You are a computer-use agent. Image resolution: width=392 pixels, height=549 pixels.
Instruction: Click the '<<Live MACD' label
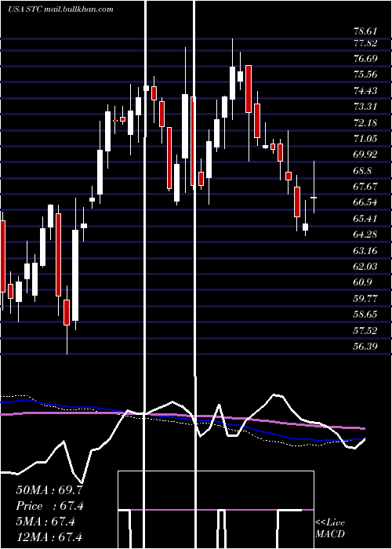330,528
